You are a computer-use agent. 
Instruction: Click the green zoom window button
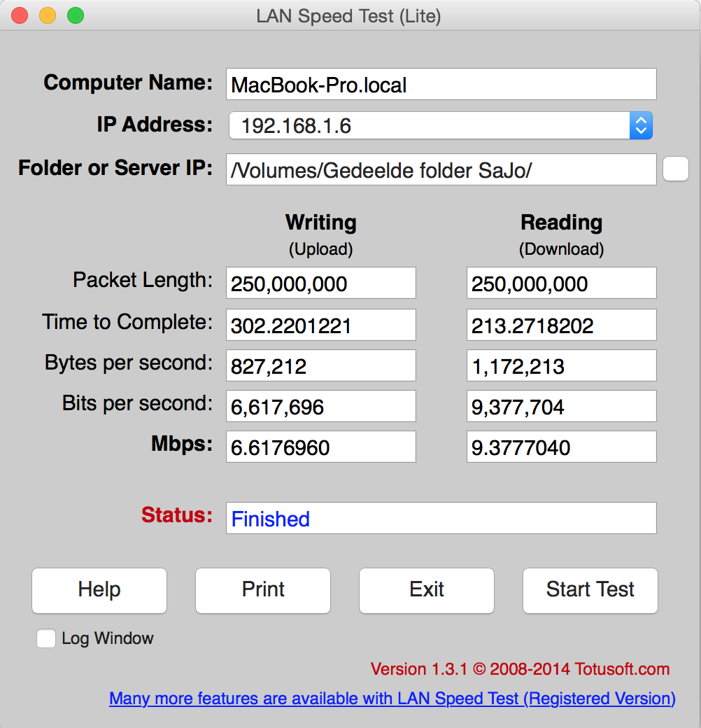pyautogui.click(x=76, y=15)
